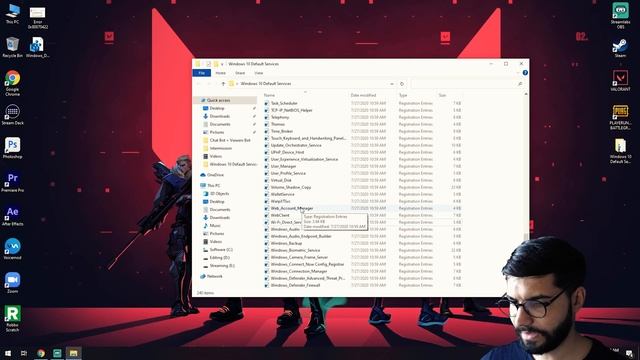Open the Windows_D... desktop file beside Recycle Bin
640x360 pixels.
[x=38, y=47]
